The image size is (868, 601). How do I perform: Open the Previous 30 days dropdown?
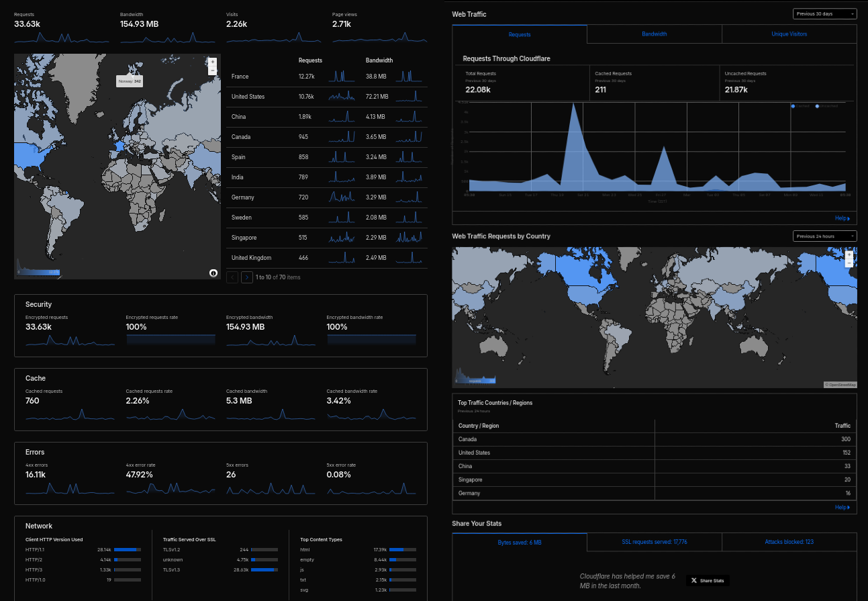coord(824,13)
